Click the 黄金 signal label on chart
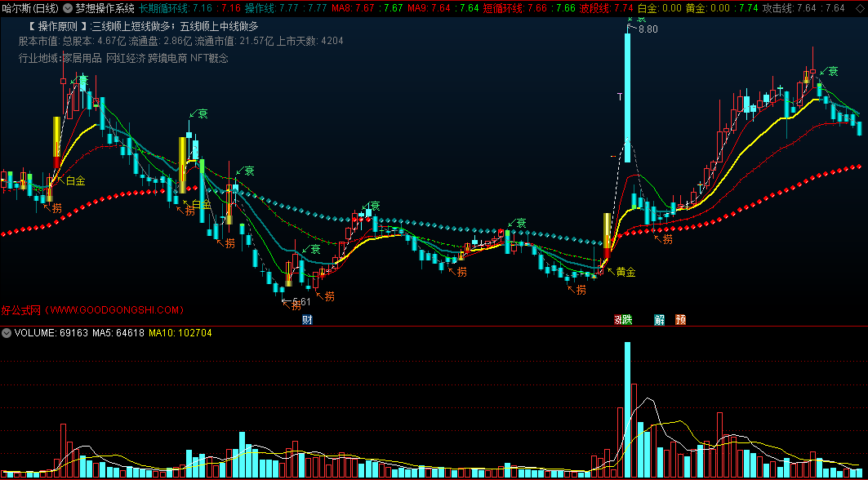The image size is (868, 480). (x=625, y=272)
